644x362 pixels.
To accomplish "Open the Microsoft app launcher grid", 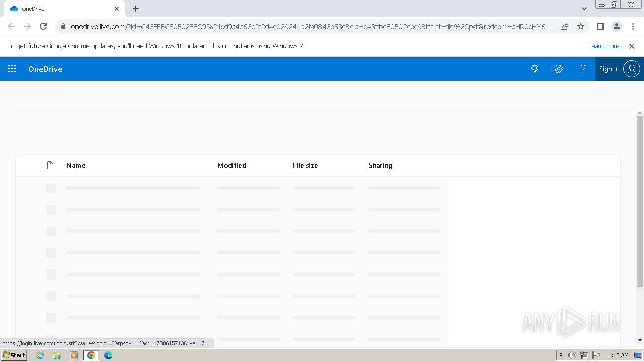I will pos(12,69).
